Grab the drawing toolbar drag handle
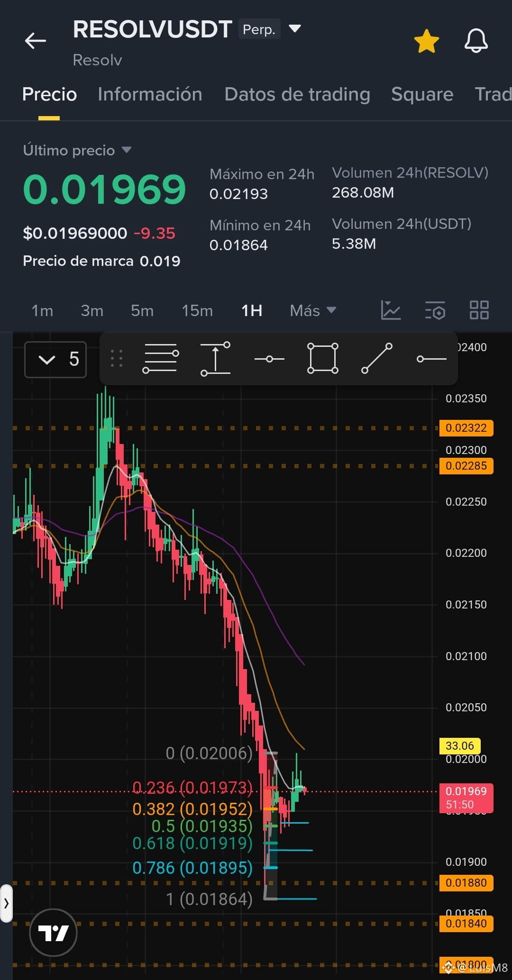The width and height of the screenshot is (512, 980). click(117, 359)
